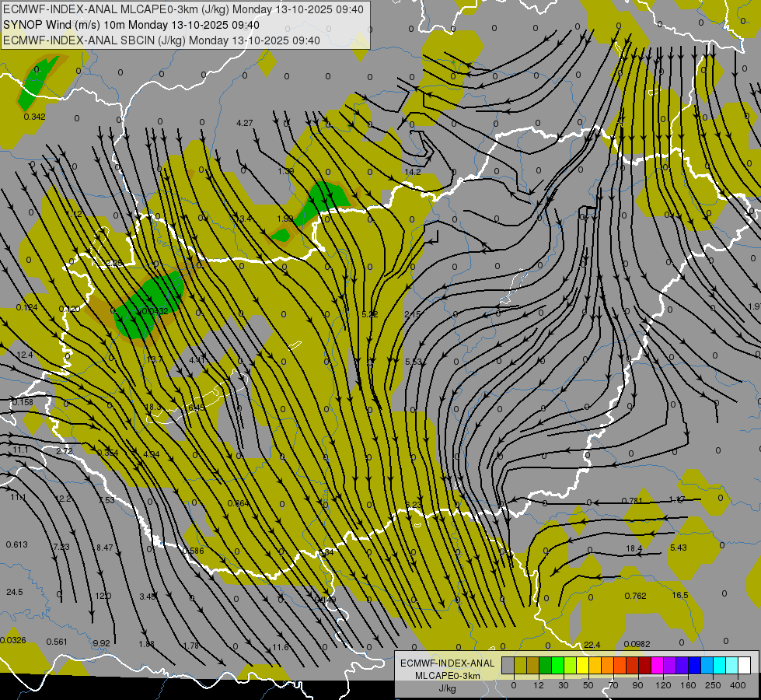The width and height of the screenshot is (761, 700).
Task: Click the map value 0.561
Action: 57,642
